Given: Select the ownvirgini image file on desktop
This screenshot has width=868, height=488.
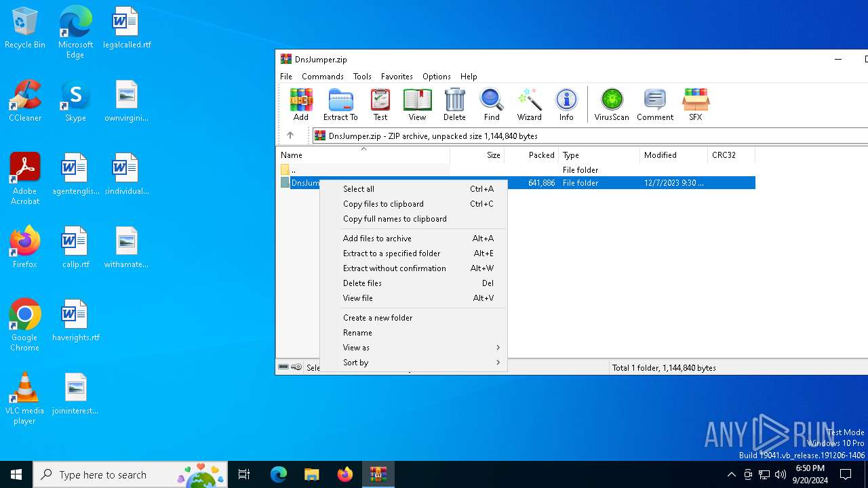Looking at the screenshot, I should 127,102.
